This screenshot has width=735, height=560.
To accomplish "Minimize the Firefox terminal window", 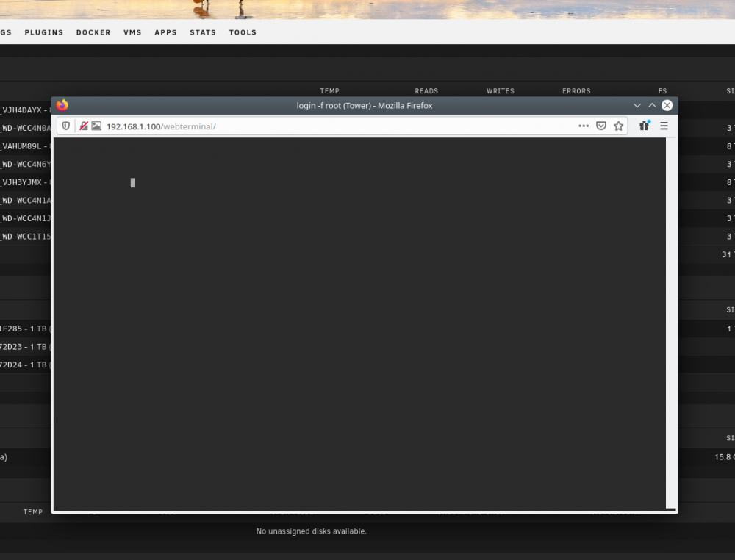I will click(637, 105).
